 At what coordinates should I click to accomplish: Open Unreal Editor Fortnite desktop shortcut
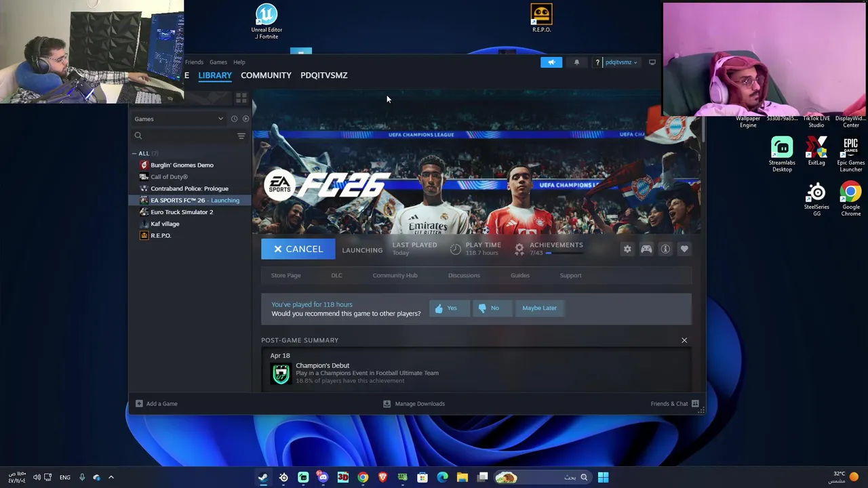[x=267, y=22]
